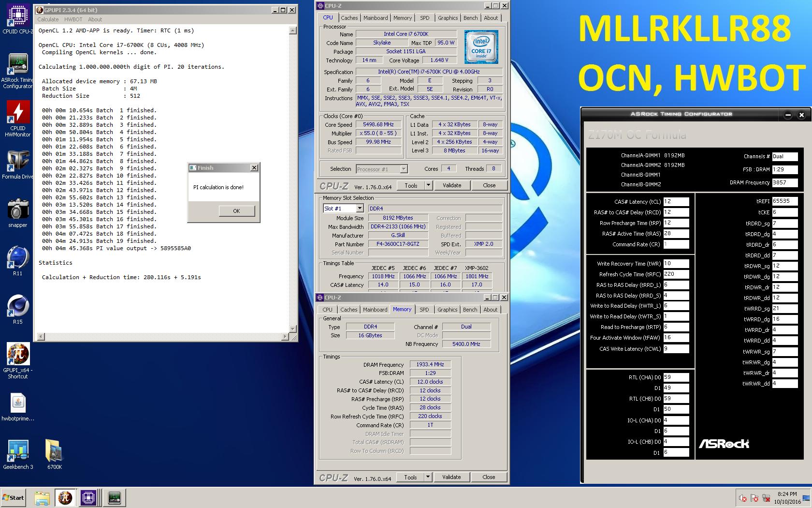This screenshot has width=812, height=508.
Task: Launch GPUPI_x64 Shortcut desktop icon
Action: coord(18,360)
